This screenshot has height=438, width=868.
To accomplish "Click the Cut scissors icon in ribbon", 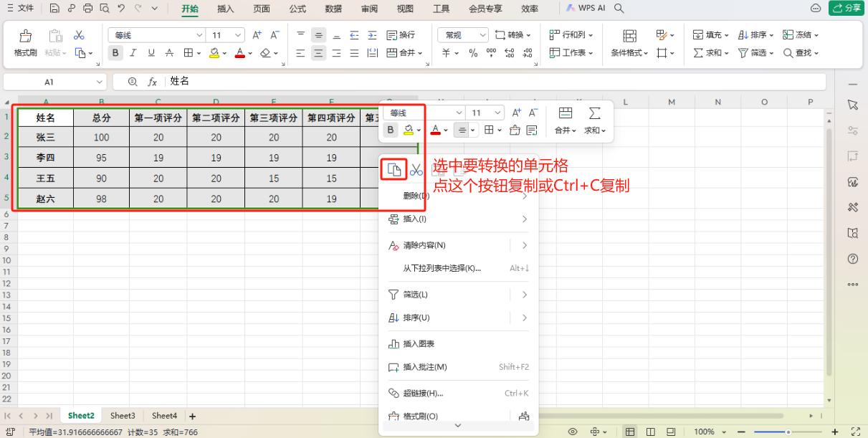I will pyautogui.click(x=80, y=34).
